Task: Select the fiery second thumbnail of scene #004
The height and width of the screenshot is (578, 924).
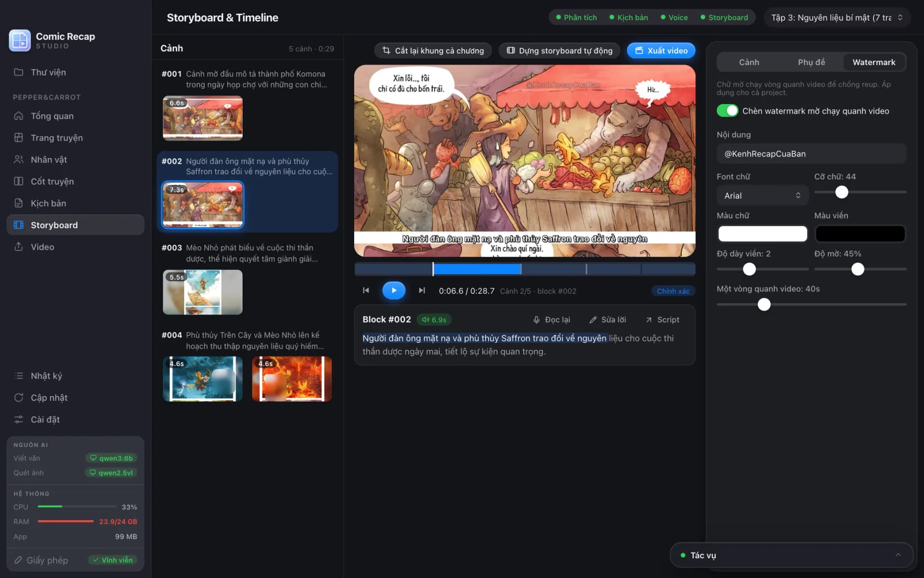Action: 292,379
